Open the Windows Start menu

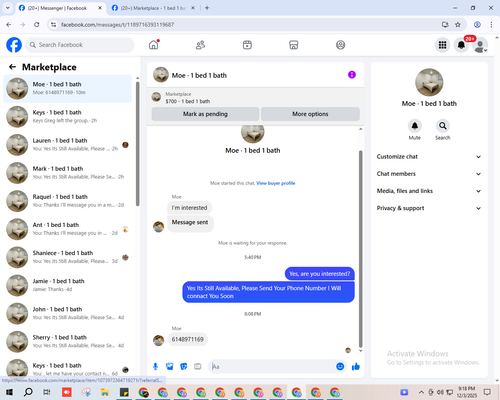(x=9, y=392)
